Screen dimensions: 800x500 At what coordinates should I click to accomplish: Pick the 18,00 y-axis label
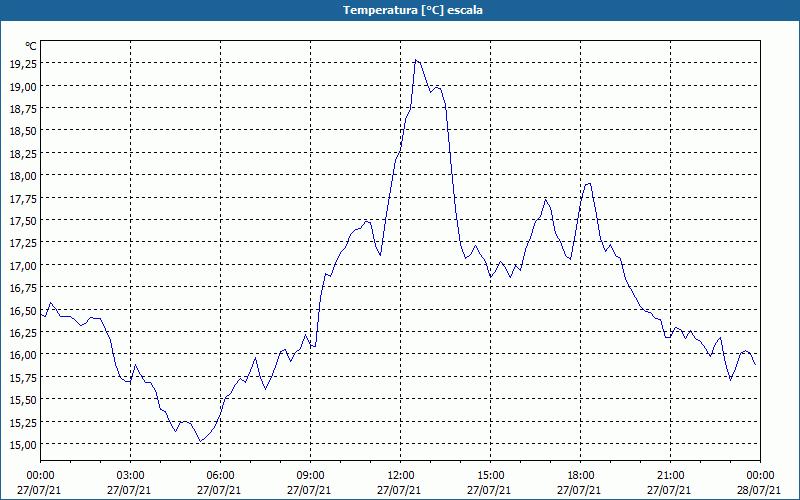pyautogui.click(x=23, y=176)
